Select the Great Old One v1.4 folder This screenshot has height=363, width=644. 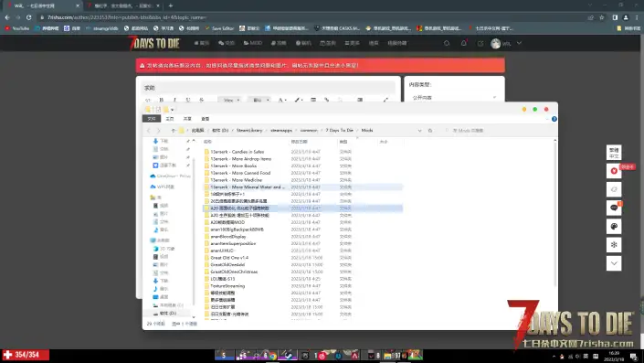(229, 258)
